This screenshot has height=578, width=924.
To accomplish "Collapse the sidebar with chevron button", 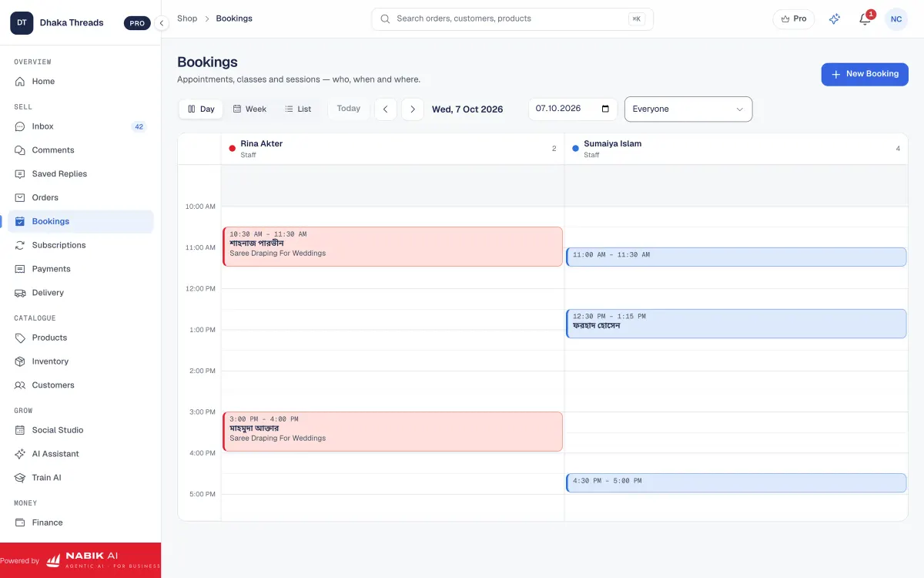I will (162, 23).
